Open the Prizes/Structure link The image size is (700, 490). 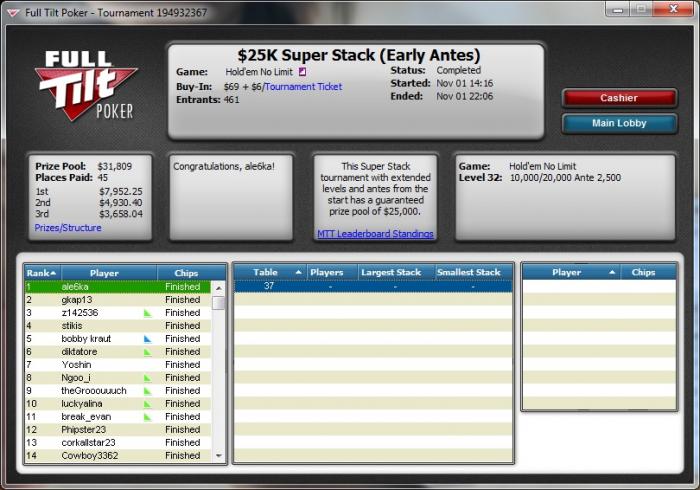68,228
